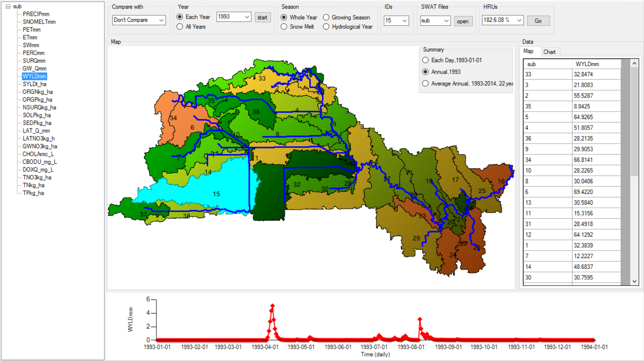Click the August peak on WYLD chart
644x361 pixels.
(x=420, y=319)
